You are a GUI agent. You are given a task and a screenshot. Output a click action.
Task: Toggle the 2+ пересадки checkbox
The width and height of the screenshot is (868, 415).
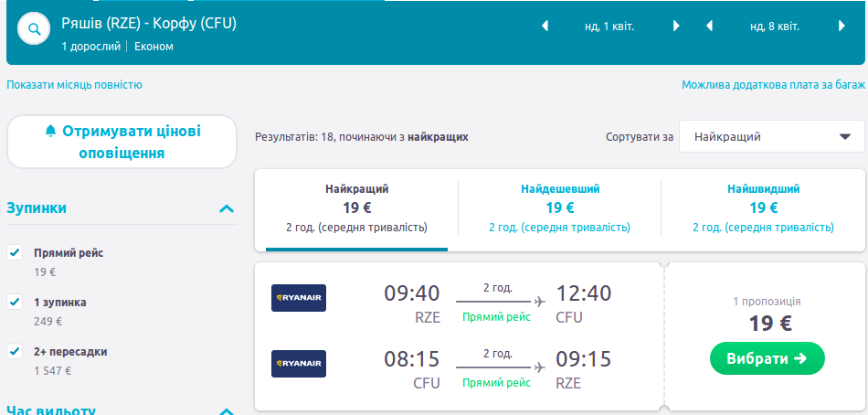tap(15, 351)
